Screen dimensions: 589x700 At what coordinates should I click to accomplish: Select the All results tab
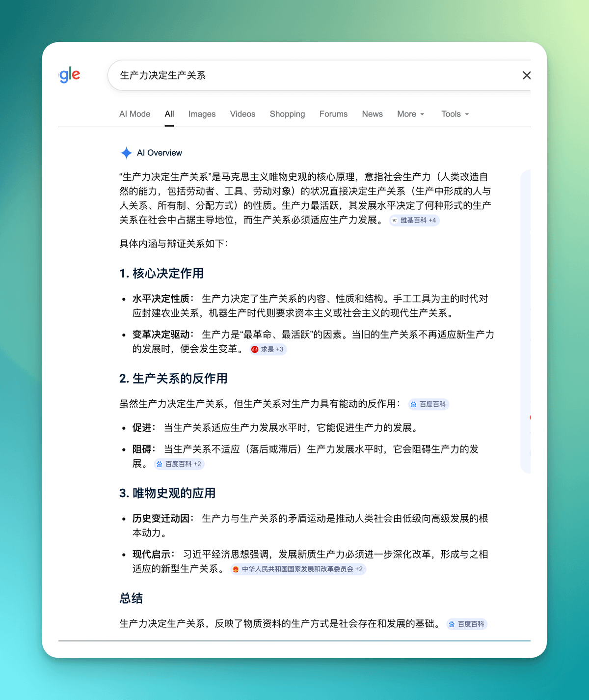[169, 114]
